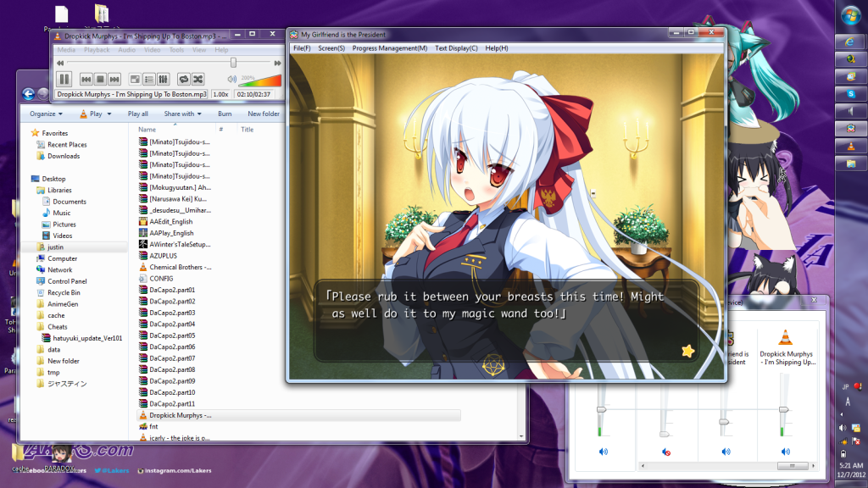Click VLC seek bar handle

pyautogui.click(x=234, y=63)
